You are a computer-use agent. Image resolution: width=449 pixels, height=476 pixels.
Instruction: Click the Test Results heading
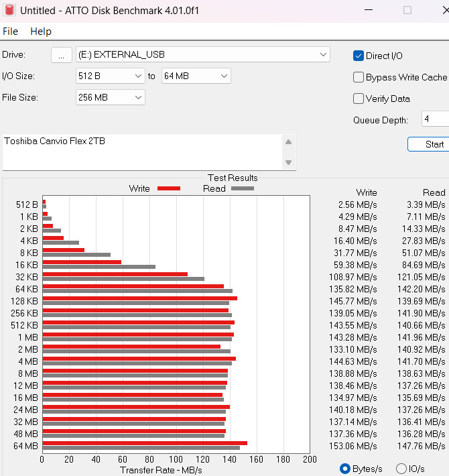[x=233, y=178]
